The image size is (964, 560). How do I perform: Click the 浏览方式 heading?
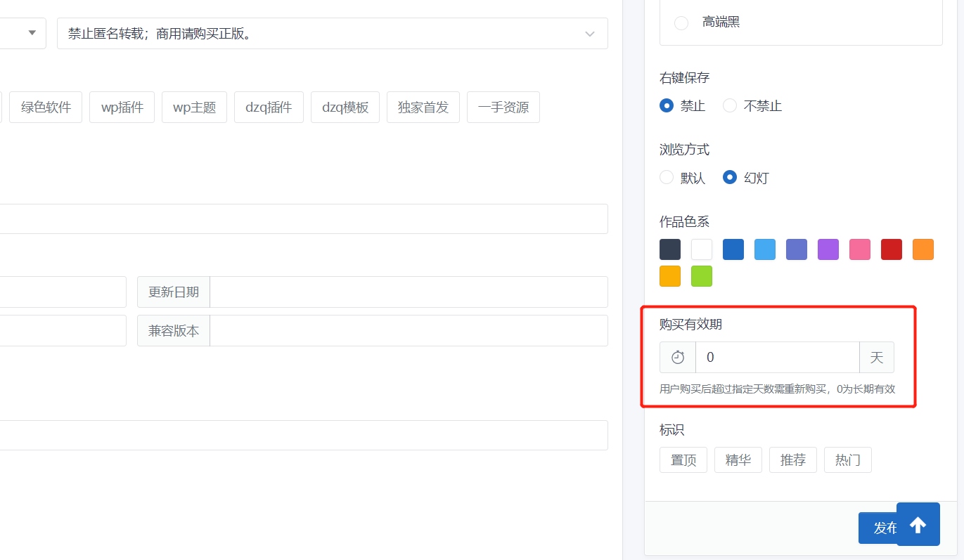pyautogui.click(x=685, y=150)
